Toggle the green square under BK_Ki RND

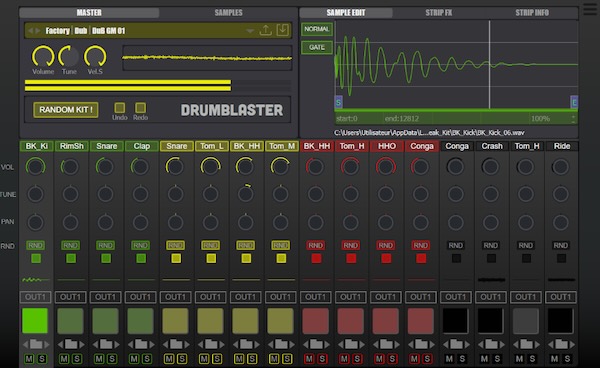(x=36, y=259)
